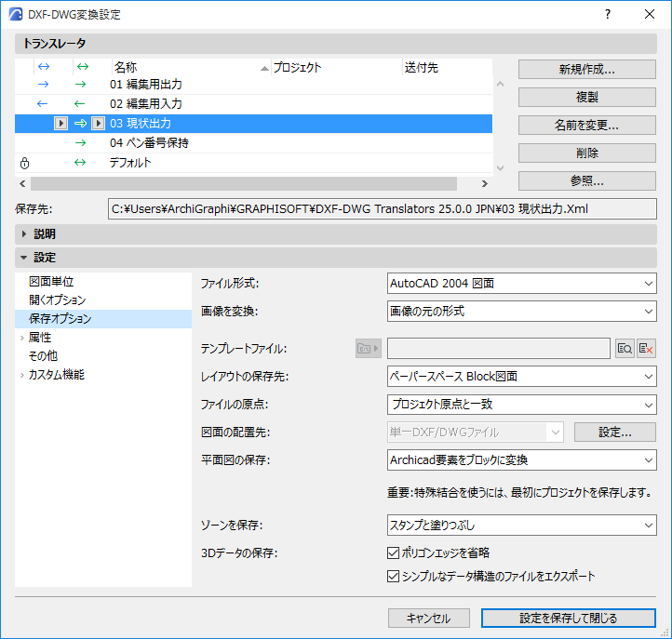This screenshot has height=639, width=672.
Task: Click green arrow of selected 03 現状出力 row
Action: point(81,124)
